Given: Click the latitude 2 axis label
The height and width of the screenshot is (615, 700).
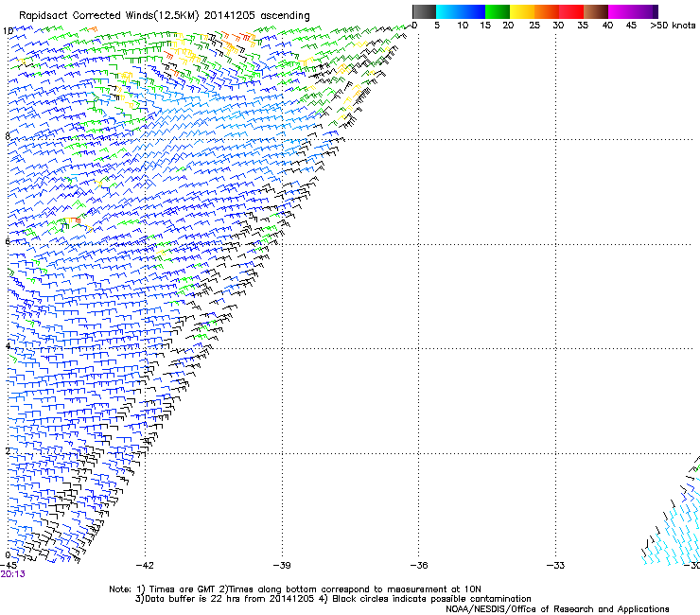Looking at the screenshot, I should [8, 451].
